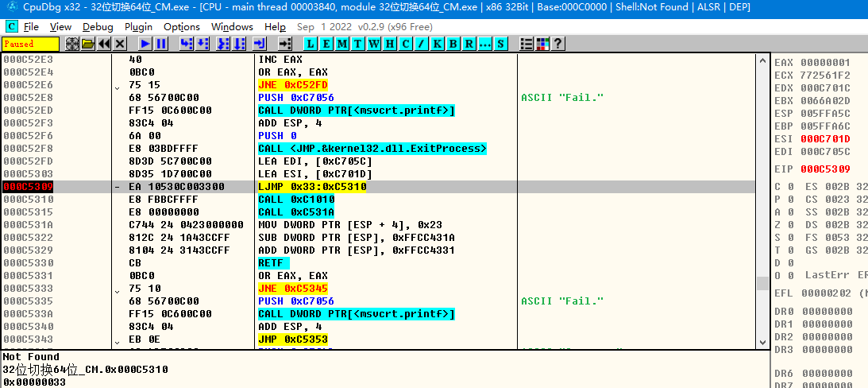Show References window (R button)
Screen dimensions: 868x388
(x=469, y=45)
